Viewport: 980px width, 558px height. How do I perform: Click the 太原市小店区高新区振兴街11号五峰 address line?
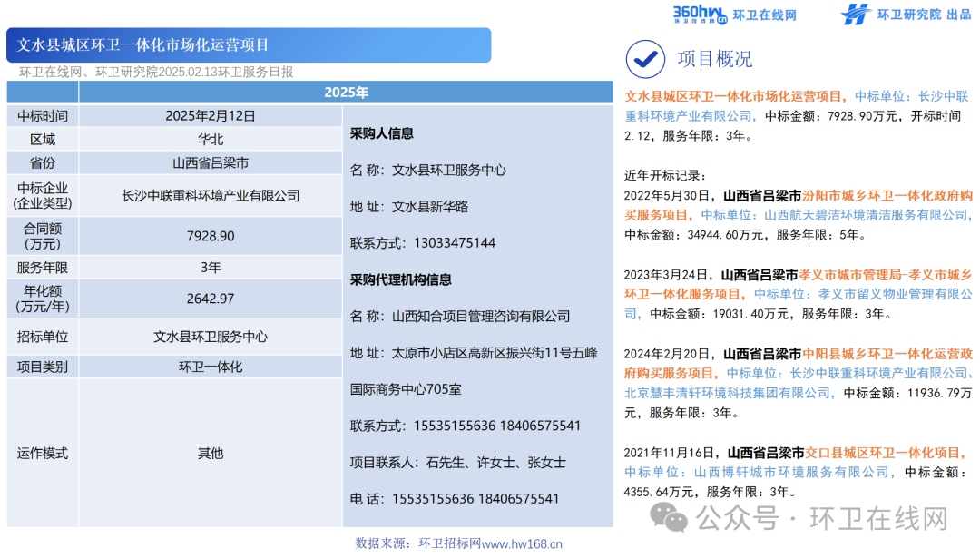(x=474, y=353)
